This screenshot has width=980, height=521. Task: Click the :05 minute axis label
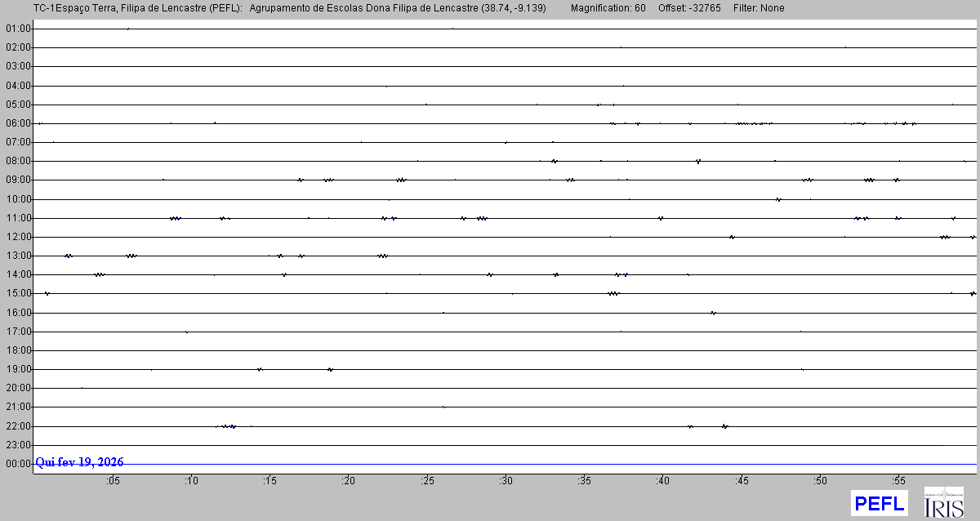coord(113,481)
